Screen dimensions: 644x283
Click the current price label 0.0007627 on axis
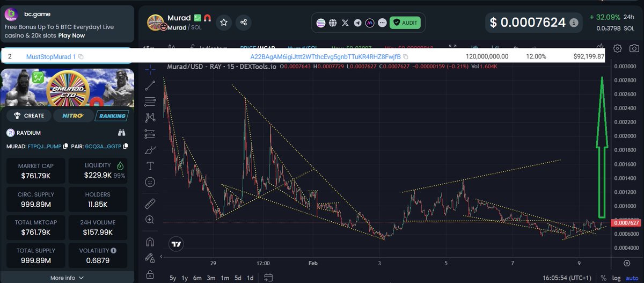coord(626,222)
